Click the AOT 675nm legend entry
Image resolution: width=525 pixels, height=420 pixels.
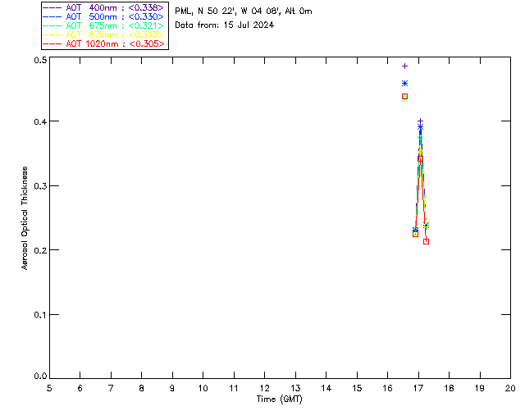[x=103, y=25]
